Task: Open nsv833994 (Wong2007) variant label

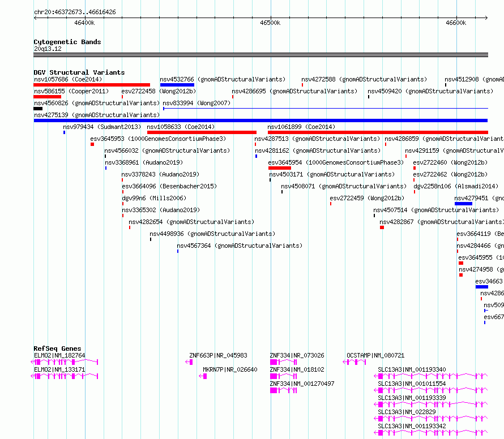Action: click(x=197, y=103)
